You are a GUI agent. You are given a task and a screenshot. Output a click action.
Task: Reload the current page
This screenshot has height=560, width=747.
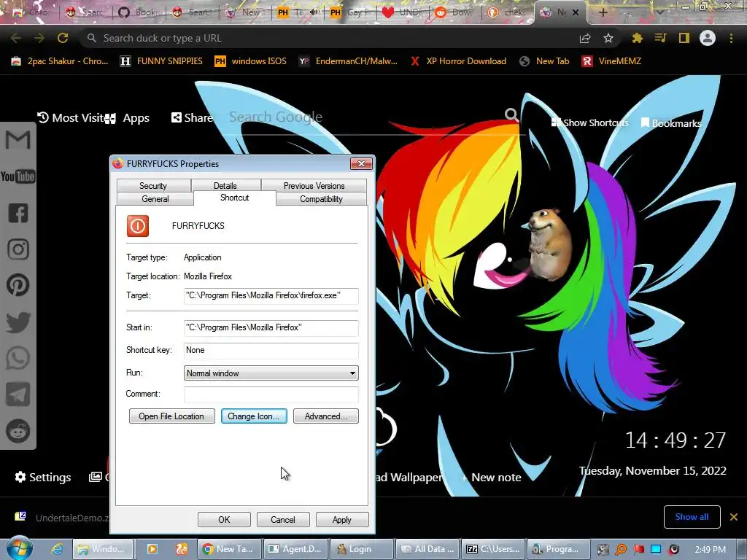(x=63, y=38)
